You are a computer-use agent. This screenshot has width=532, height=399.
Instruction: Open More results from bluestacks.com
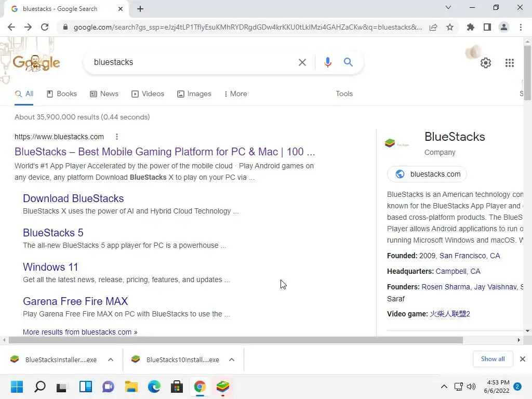point(80,332)
